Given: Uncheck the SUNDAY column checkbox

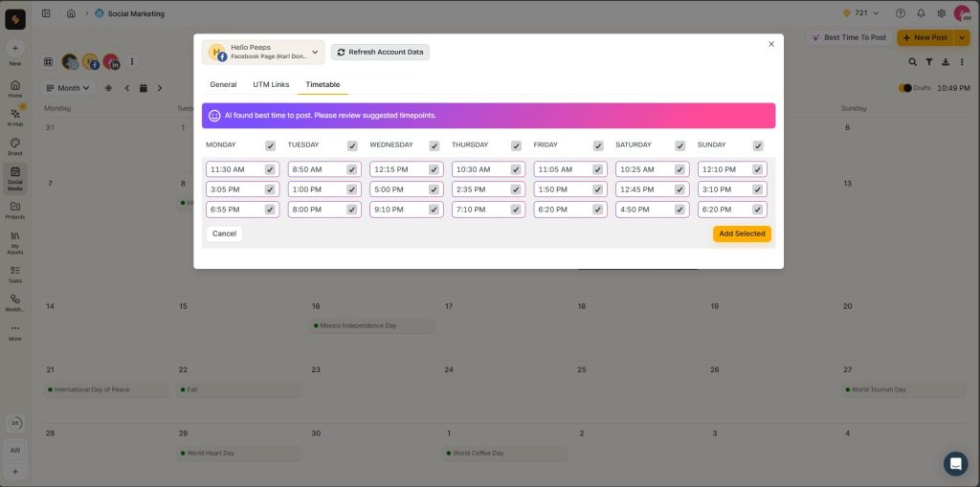Looking at the screenshot, I should click(x=758, y=145).
